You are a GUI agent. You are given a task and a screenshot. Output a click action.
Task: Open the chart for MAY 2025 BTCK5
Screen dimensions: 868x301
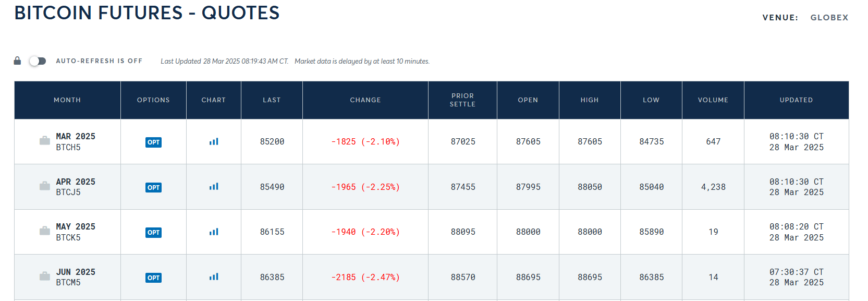coord(214,232)
